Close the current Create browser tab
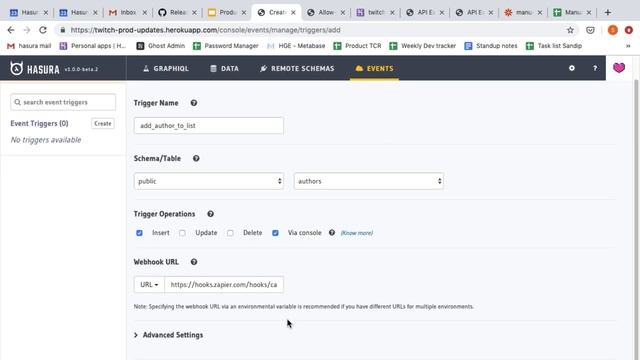Screen dimensions: 640x360 [x=293, y=13]
